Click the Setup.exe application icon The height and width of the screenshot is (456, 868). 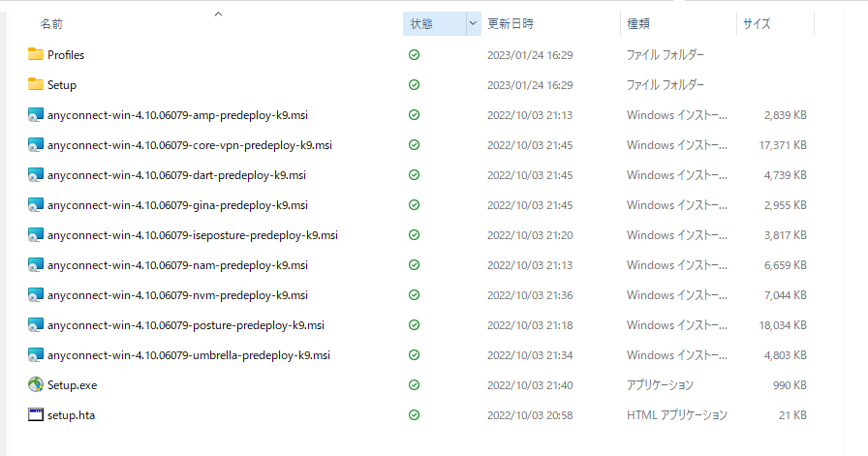point(36,384)
